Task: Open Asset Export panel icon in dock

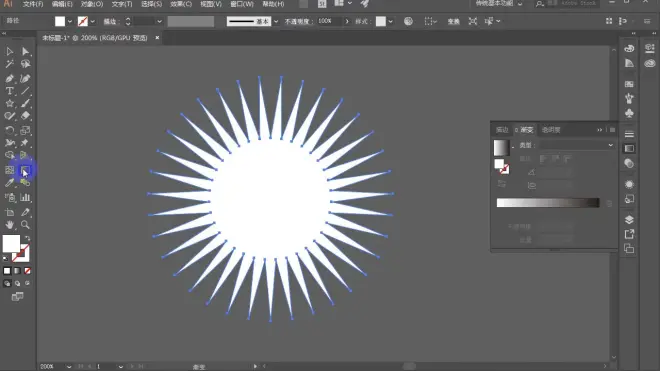Action: click(629, 234)
